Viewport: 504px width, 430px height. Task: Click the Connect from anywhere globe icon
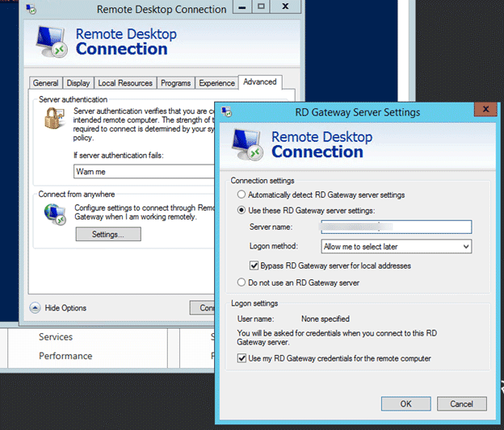(55, 214)
